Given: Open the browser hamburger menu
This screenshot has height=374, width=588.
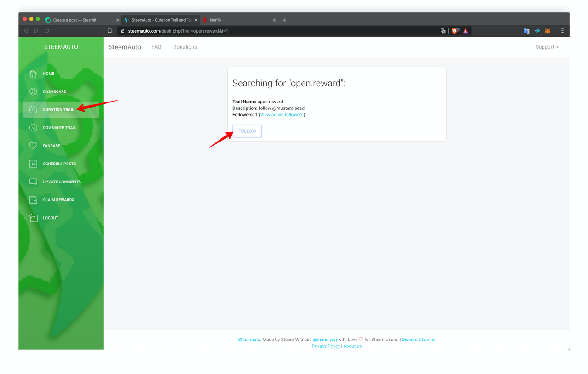Looking at the screenshot, I should coord(562,31).
